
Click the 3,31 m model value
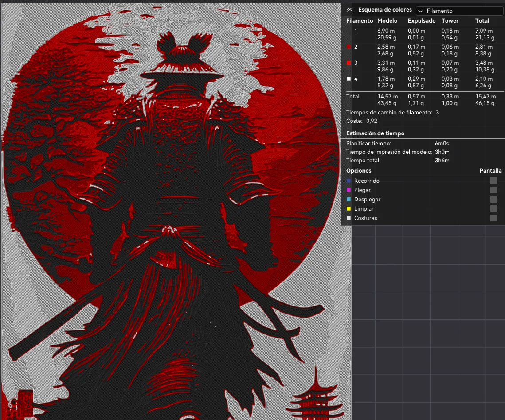(x=386, y=63)
